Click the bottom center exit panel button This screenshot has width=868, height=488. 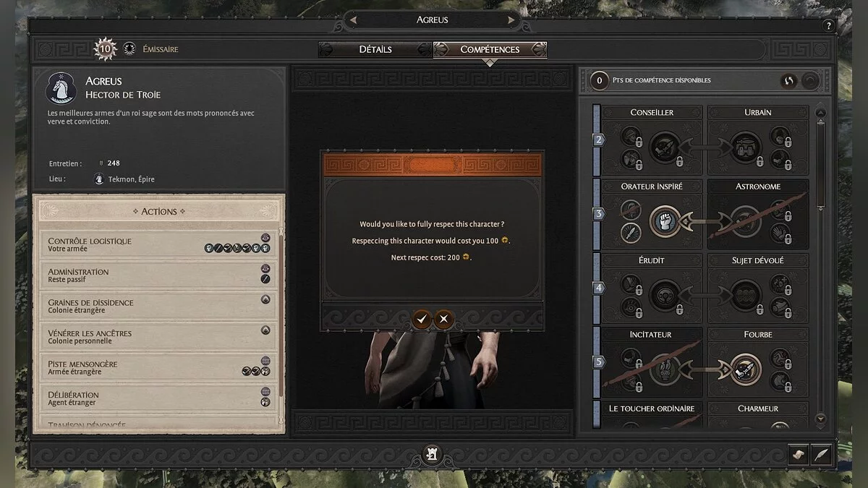click(432, 454)
